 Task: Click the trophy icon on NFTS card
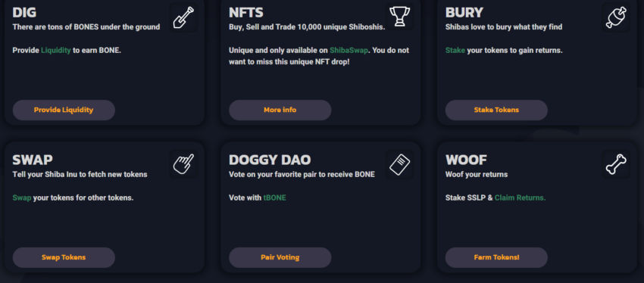[399, 17]
